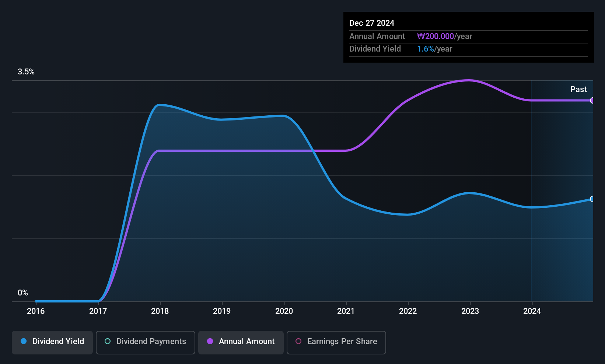
Task: Click the 3.5% y-axis label
Action: [26, 71]
